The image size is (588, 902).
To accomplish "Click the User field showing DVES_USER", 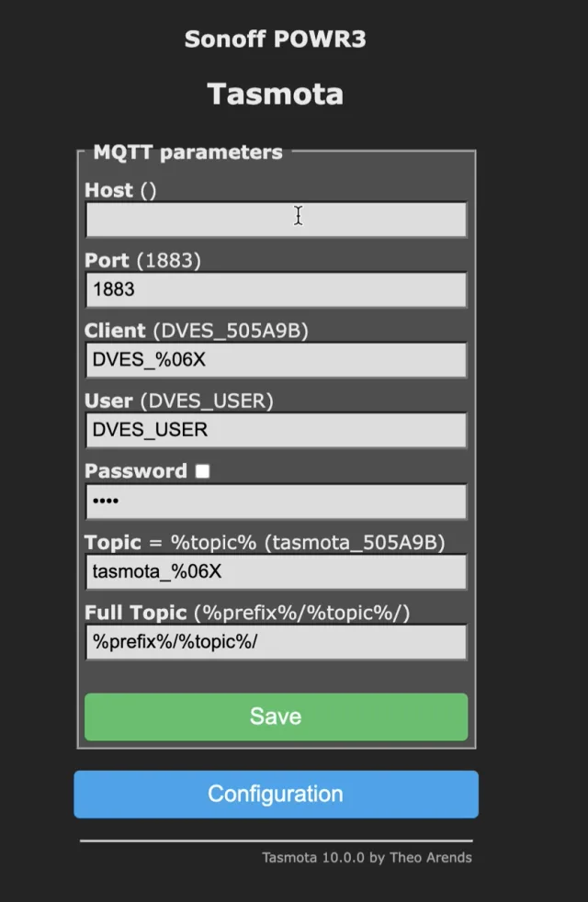I will point(276,430).
